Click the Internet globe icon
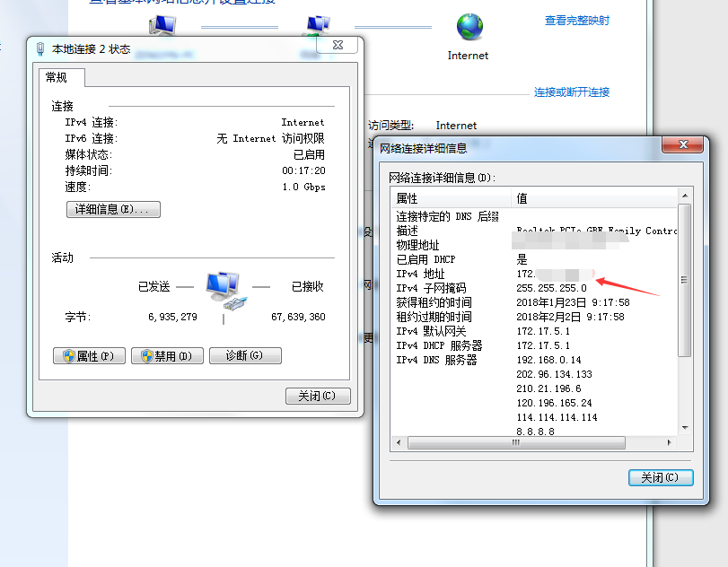 click(469, 27)
